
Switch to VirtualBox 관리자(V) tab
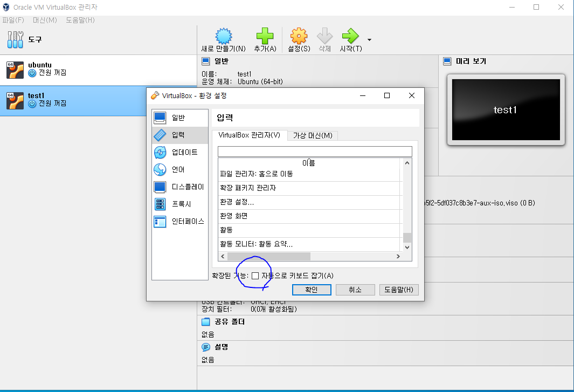[x=250, y=135]
